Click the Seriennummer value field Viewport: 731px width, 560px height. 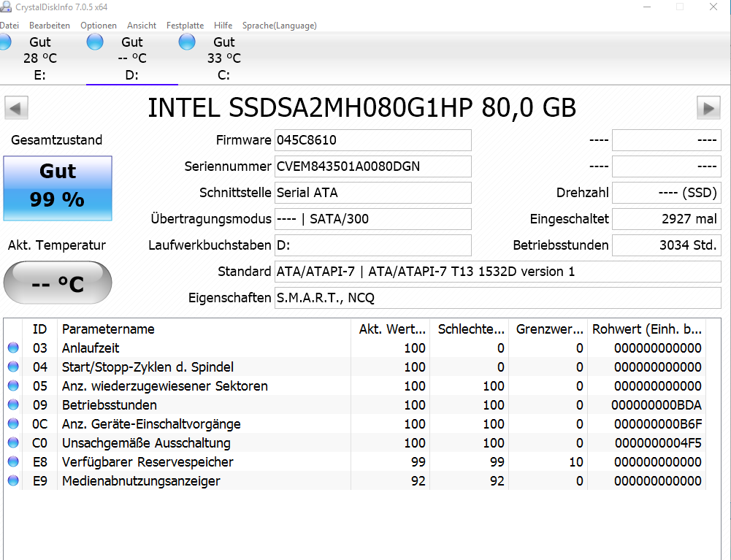point(372,166)
